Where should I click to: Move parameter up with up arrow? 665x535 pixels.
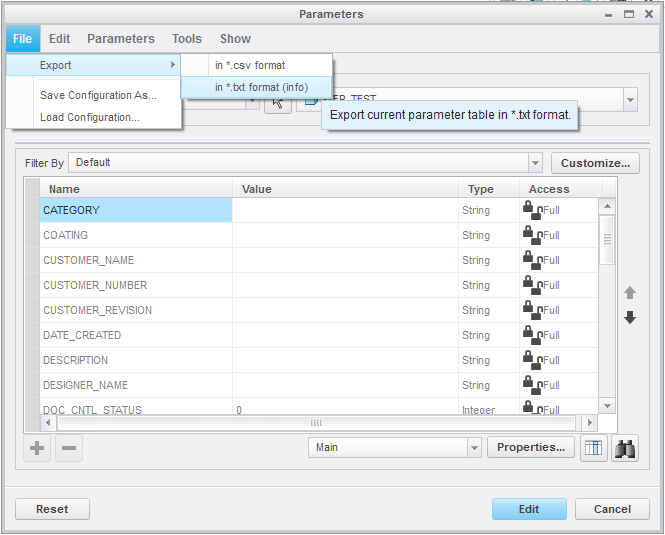[x=630, y=293]
